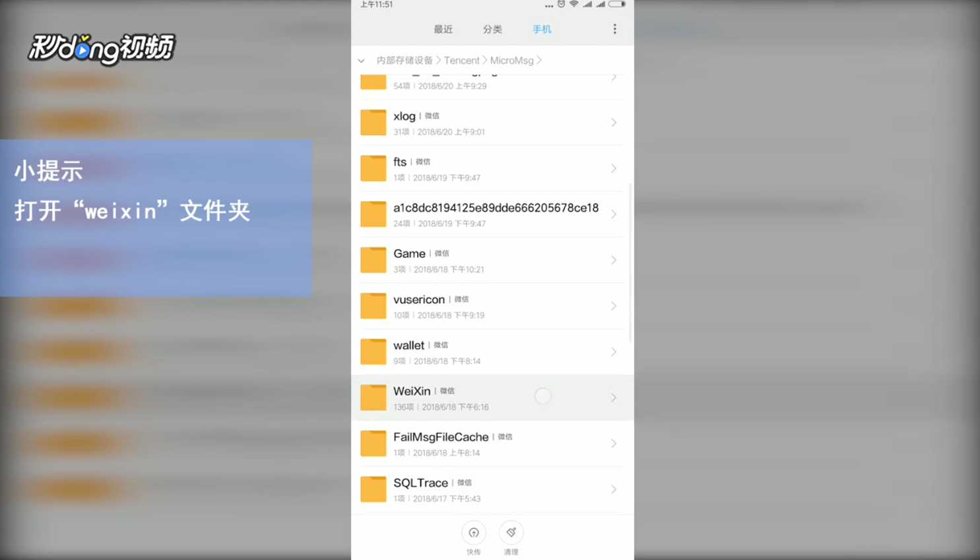980x560 pixels.
Task: Open the SQLTrace folder icon
Action: pos(373,489)
